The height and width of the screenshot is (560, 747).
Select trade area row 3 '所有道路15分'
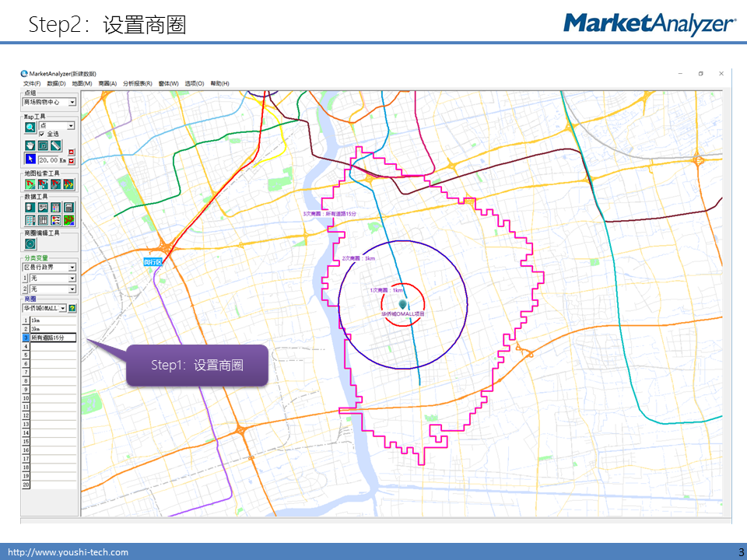(x=53, y=338)
